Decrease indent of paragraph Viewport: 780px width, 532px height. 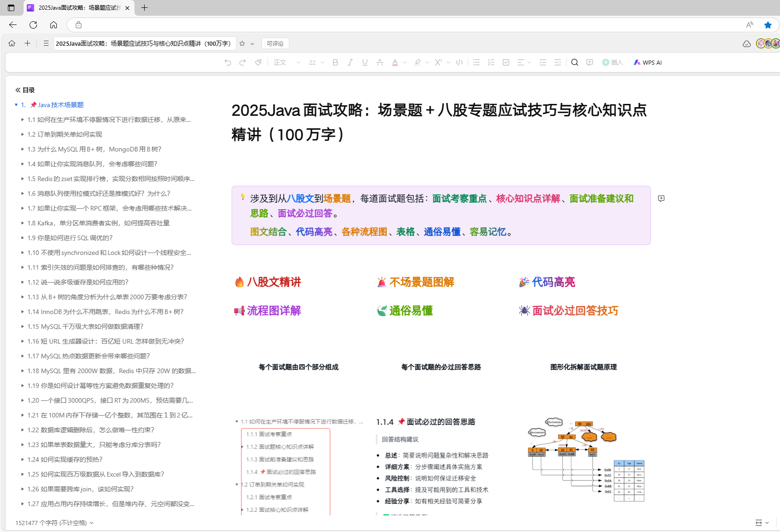point(543,62)
